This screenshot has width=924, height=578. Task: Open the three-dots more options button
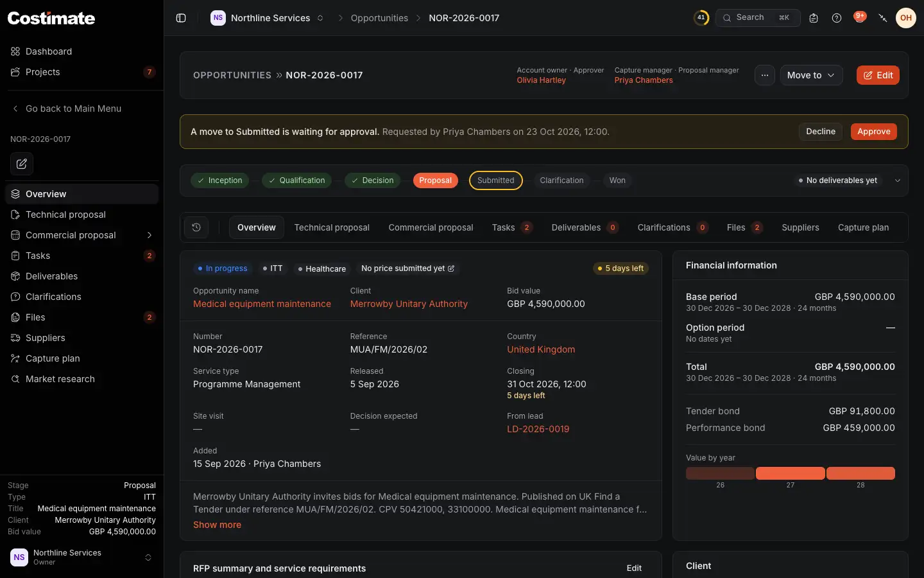pos(765,75)
